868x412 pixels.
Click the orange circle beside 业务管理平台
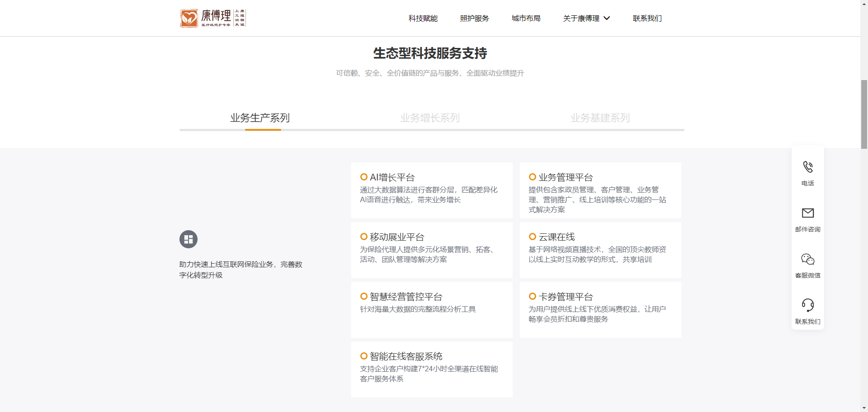(x=533, y=177)
